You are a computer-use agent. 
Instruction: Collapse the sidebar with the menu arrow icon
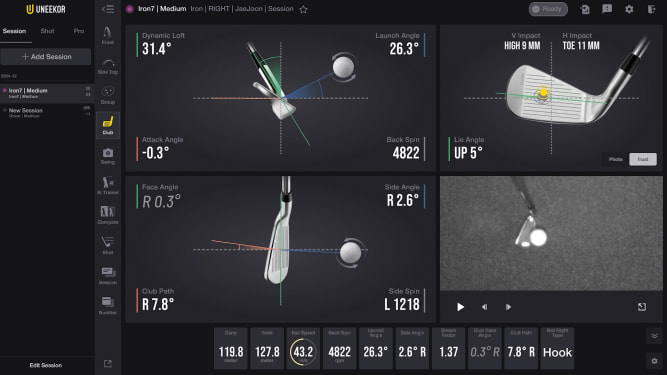[x=108, y=9]
